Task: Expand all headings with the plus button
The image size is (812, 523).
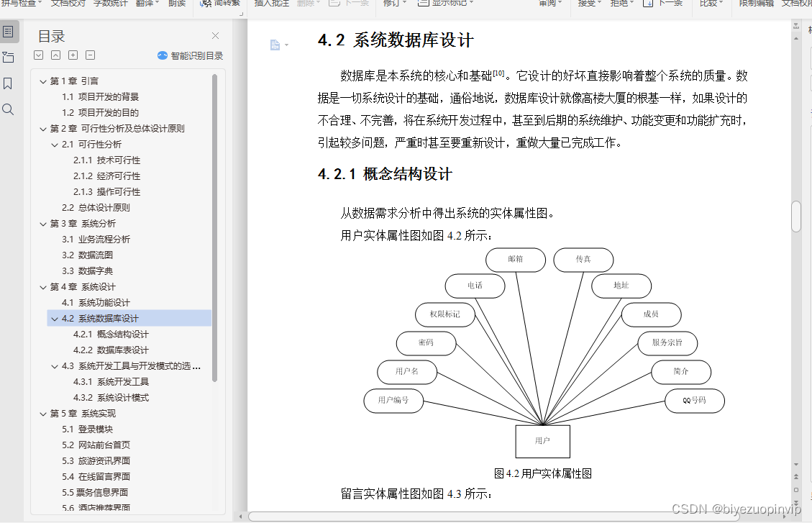Action: pos(74,55)
